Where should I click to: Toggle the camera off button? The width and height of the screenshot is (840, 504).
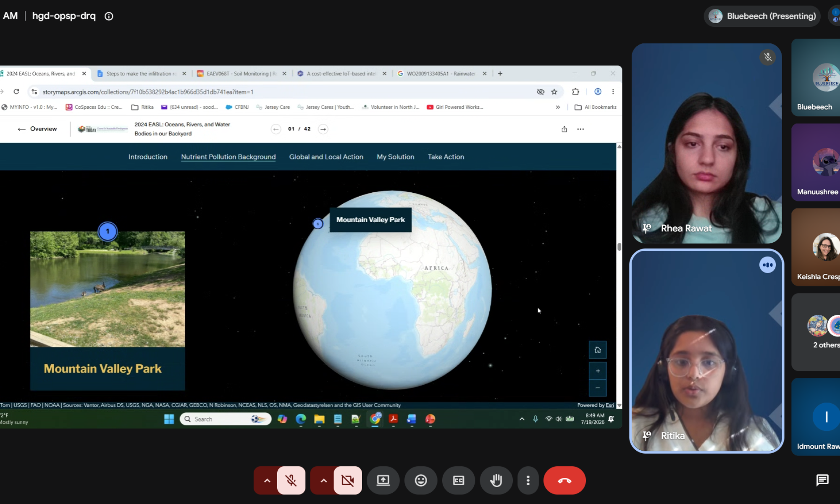click(x=348, y=480)
